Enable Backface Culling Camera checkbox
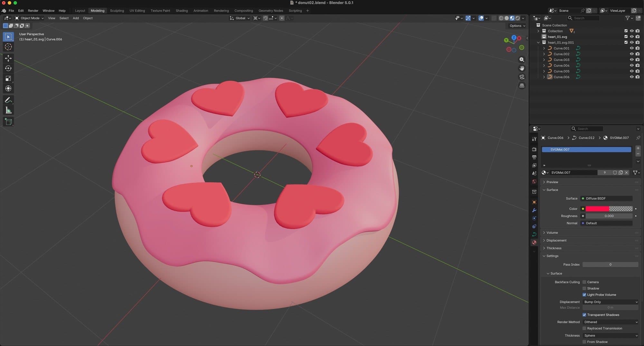Viewport: 644px width, 346px height. coord(584,282)
